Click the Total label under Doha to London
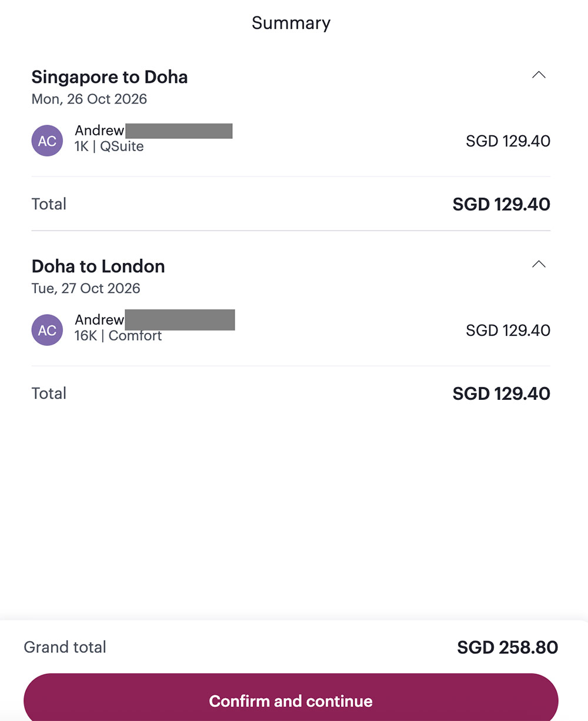 [49, 393]
